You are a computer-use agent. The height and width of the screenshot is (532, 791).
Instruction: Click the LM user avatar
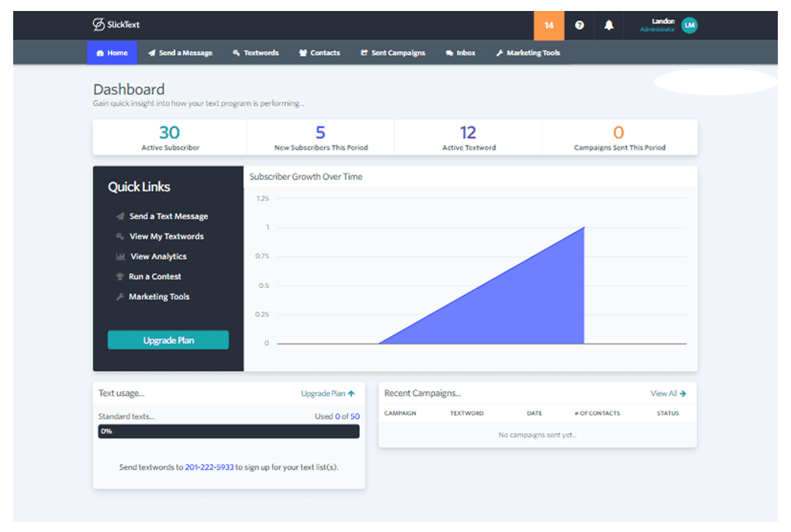pyautogui.click(x=689, y=25)
